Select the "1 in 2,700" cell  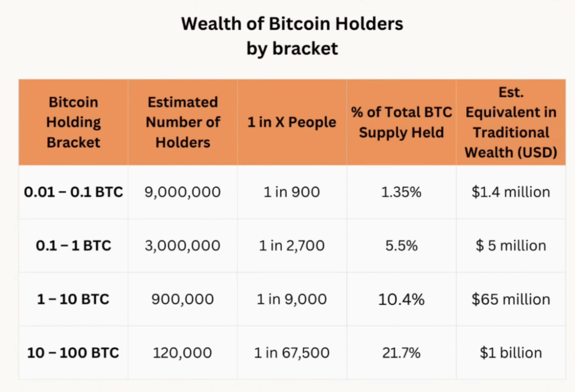pyautogui.click(x=292, y=246)
